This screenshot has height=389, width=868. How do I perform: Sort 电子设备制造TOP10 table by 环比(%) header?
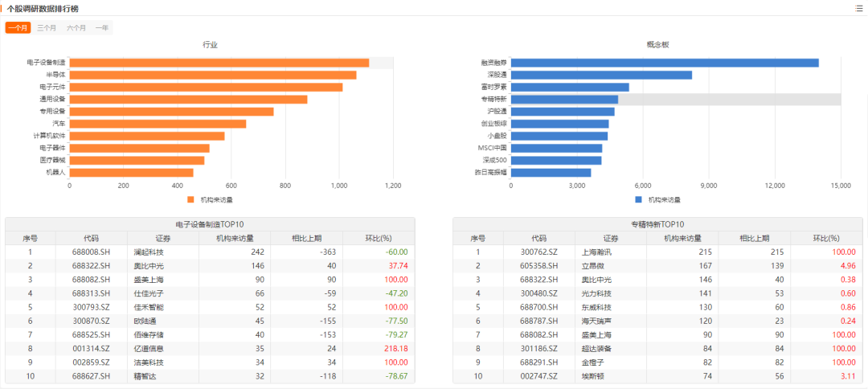point(379,238)
